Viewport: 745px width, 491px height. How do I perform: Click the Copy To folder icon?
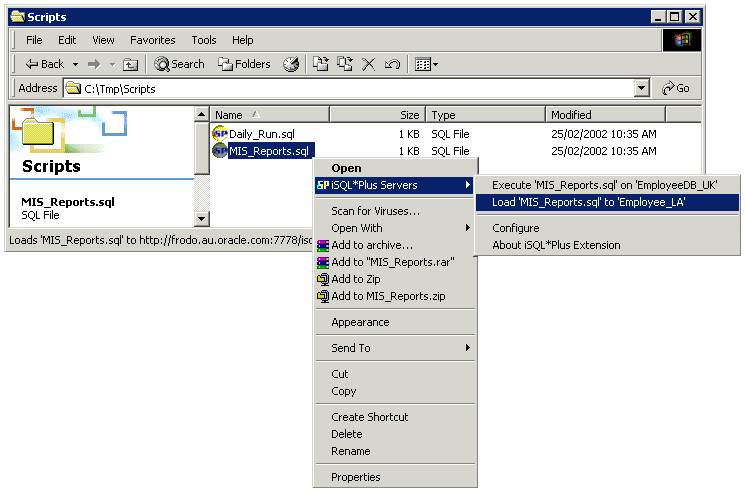pyautogui.click(x=345, y=64)
